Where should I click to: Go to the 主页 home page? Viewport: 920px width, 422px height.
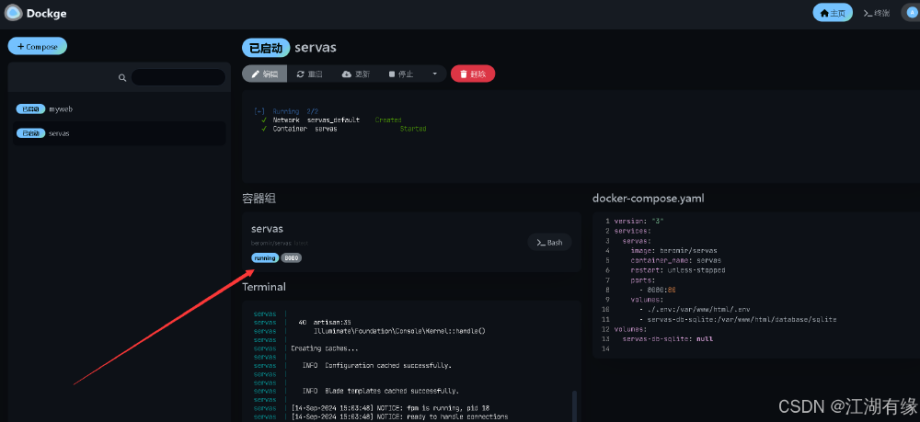pyautogui.click(x=832, y=13)
